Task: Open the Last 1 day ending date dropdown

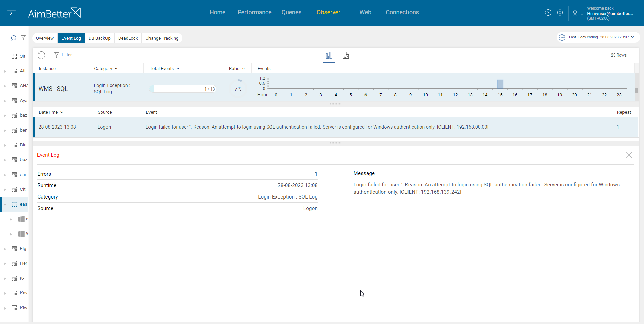Action: (x=632, y=37)
